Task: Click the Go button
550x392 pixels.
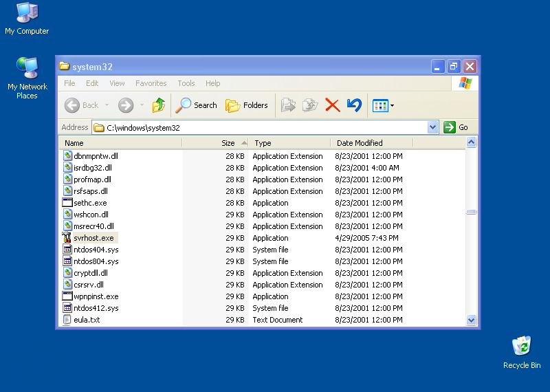Action: pyautogui.click(x=456, y=127)
